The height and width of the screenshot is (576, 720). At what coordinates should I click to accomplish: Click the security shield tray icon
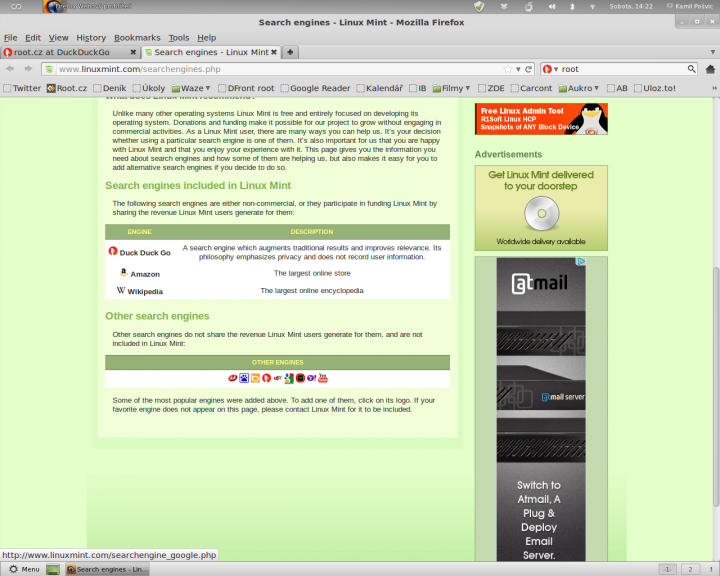479,6
